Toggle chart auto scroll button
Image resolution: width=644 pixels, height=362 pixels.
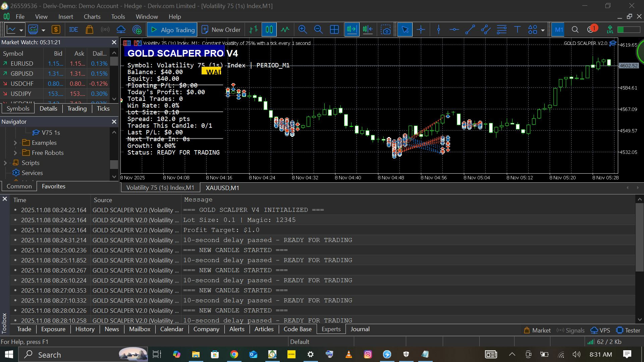352,29
